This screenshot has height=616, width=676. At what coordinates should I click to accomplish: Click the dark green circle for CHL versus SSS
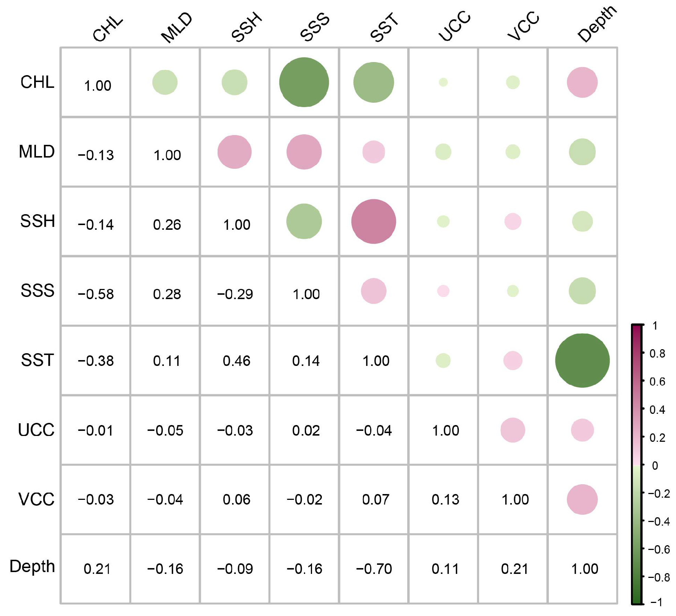tap(304, 82)
